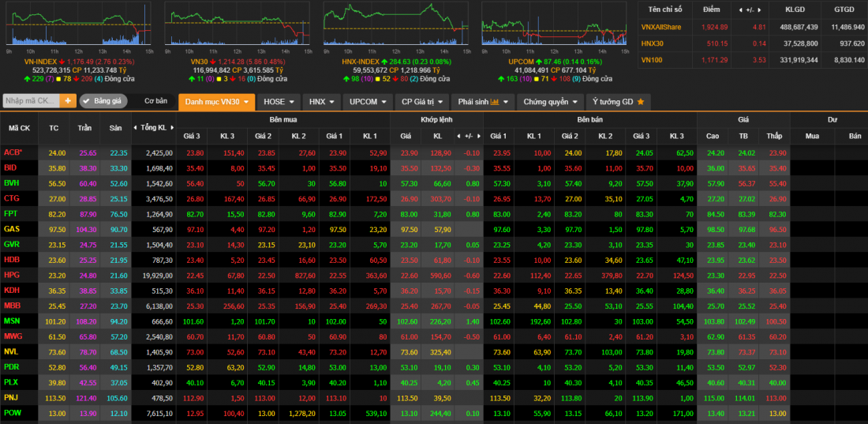Click stock symbol NVL
Viewport: 868px width, 424px height.
tap(11, 351)
